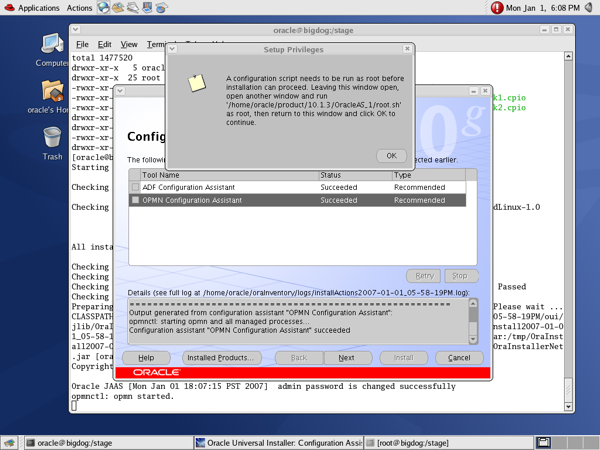The width and height of the screenshot is (600, 450).
Task: Click the volume speaker icon
Action: tap(589, 7)
